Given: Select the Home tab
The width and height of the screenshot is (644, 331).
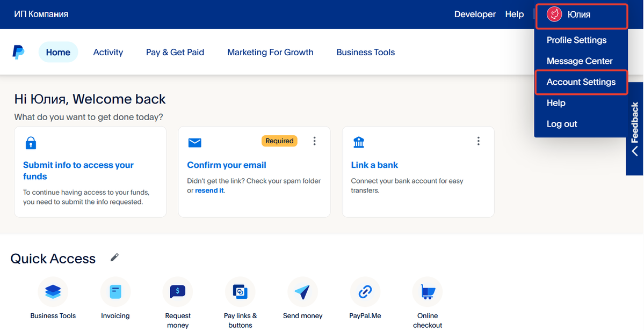Looking at the screenshot, I should coord(59,52).
